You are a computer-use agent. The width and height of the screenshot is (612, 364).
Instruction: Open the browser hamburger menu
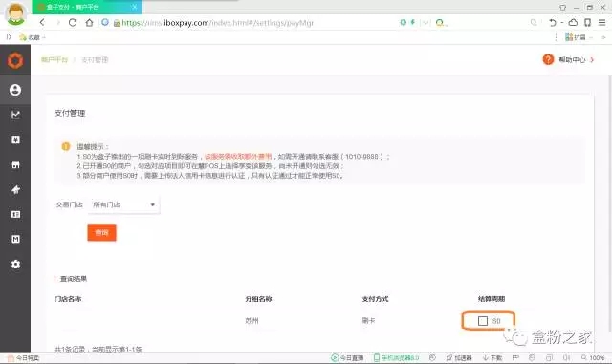(x=602, y=23)
